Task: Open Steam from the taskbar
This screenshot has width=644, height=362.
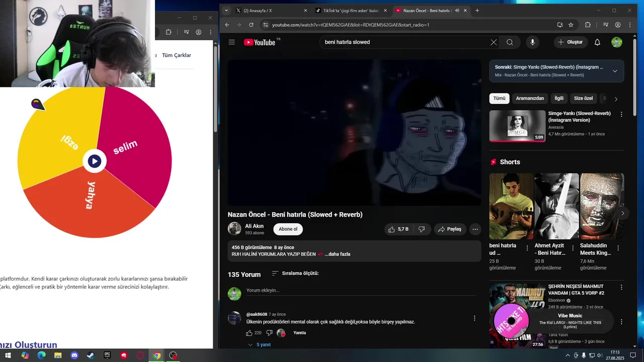Action: click(x=90, y=355)
